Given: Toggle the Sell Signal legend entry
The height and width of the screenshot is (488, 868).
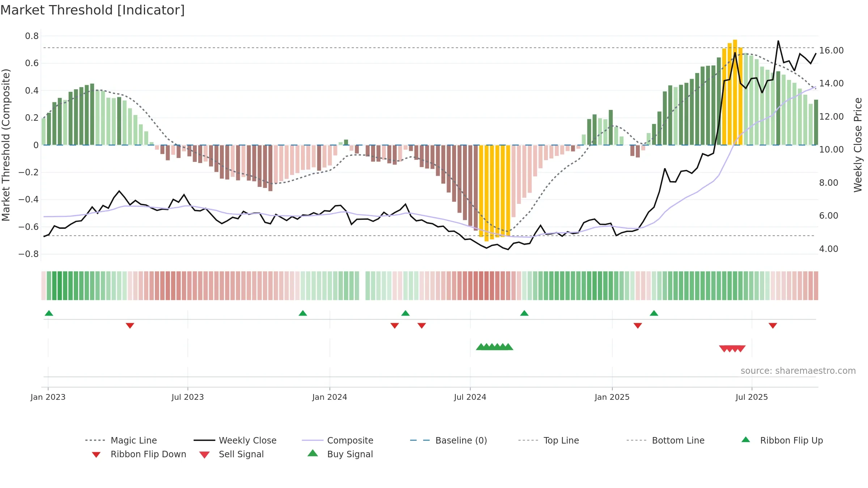Looking at the screenshot, I should (231, 454).
